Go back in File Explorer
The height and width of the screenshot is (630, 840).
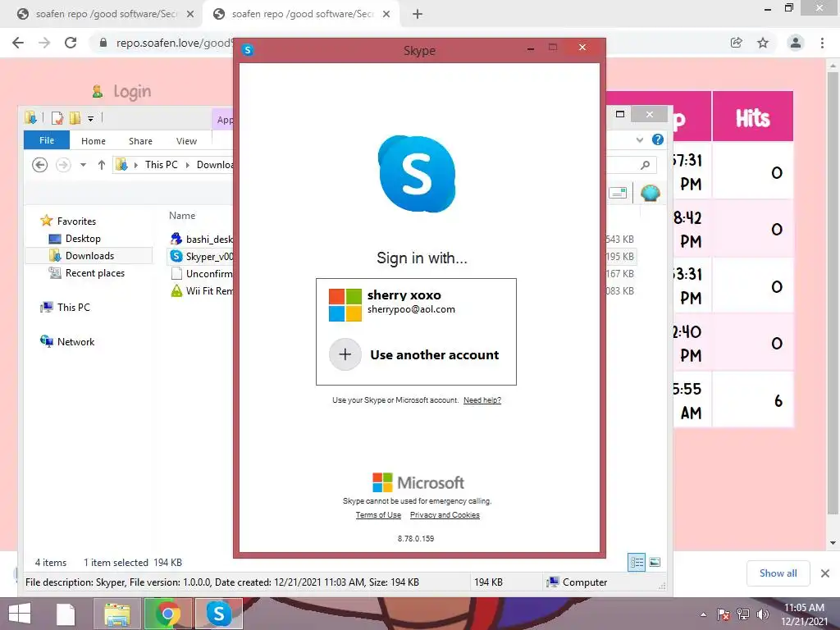pyautogui.click(x=39, y=164)
